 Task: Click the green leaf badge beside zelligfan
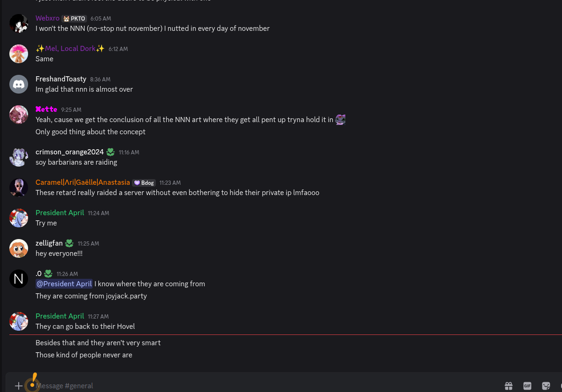(69, 243)
